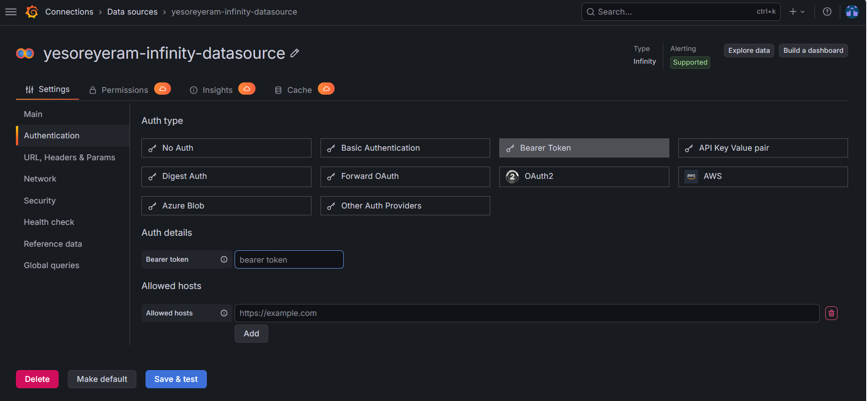Viewport: 868px width, 401px height.
Task: Go to Data sources breadcrumb link
Action: (x=132, y=12)
